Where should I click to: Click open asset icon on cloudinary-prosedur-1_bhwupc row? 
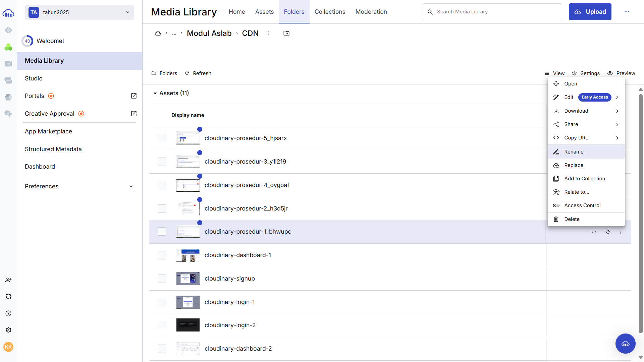tap(608, 232)
